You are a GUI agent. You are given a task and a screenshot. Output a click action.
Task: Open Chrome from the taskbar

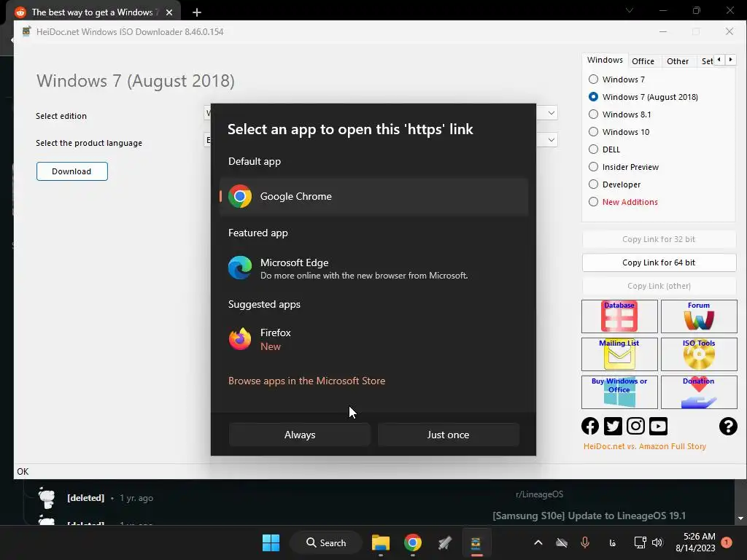413,542
